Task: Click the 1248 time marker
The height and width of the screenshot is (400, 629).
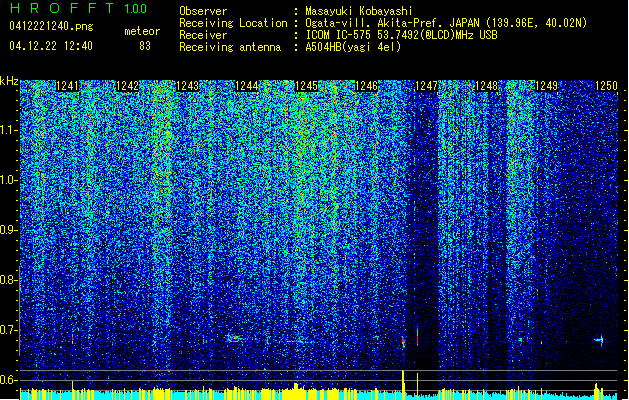Action: [486, 86]
